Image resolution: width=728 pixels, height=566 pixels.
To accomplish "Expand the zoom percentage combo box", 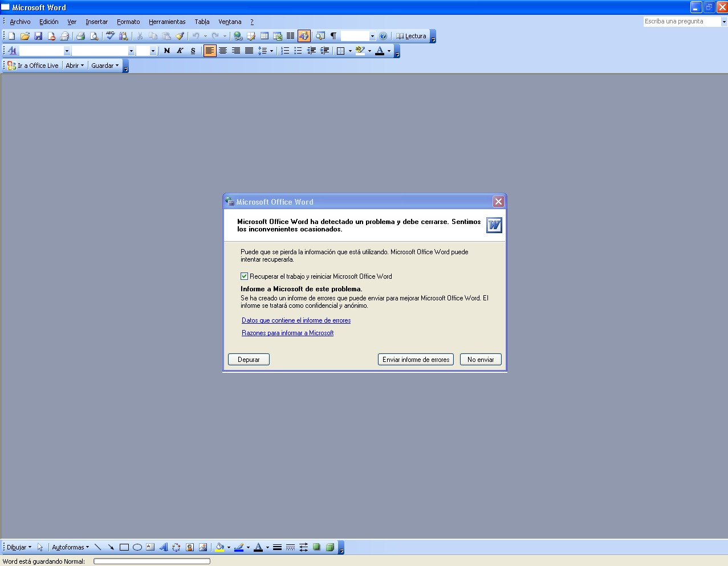I will (x=372, y=36).
